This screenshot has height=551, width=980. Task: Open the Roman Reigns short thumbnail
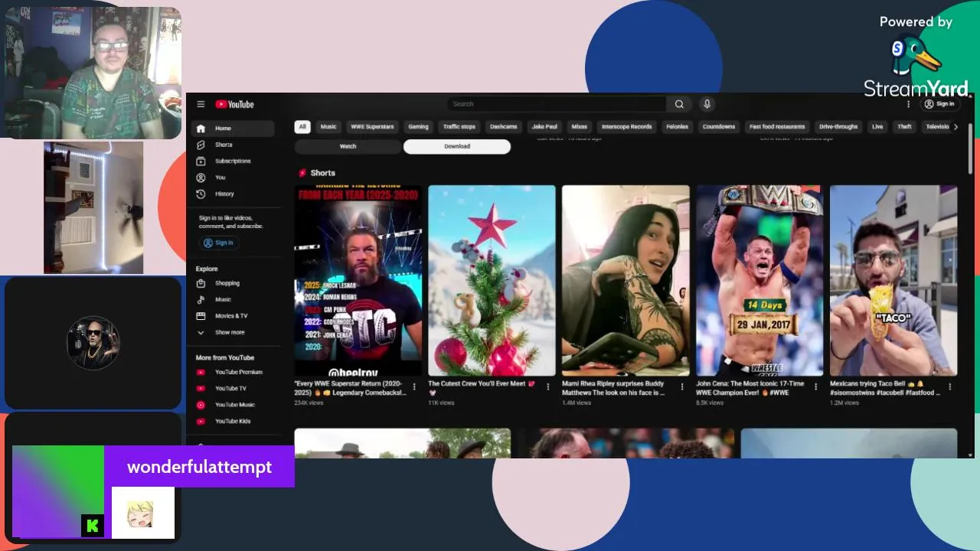coord(358,280)
